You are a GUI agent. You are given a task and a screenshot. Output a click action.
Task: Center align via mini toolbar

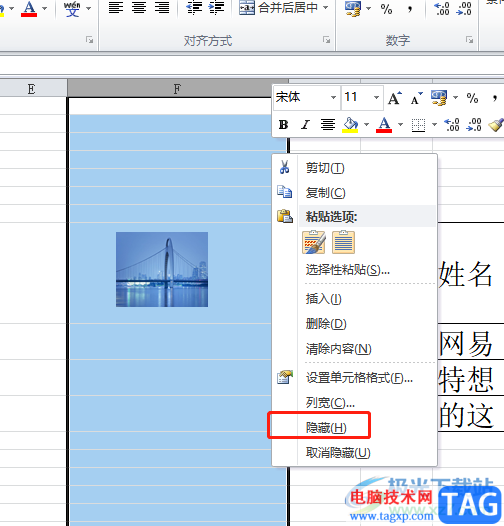point(327,125)
